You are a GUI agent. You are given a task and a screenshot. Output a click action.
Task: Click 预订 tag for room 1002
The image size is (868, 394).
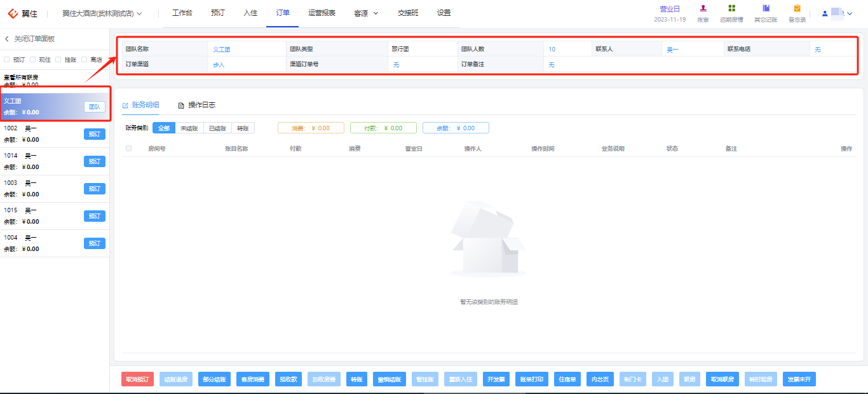coord(95,134)
